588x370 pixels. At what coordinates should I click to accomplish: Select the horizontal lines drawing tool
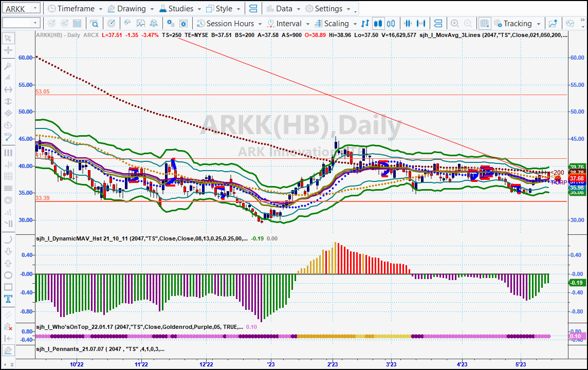tap(8, 188)
